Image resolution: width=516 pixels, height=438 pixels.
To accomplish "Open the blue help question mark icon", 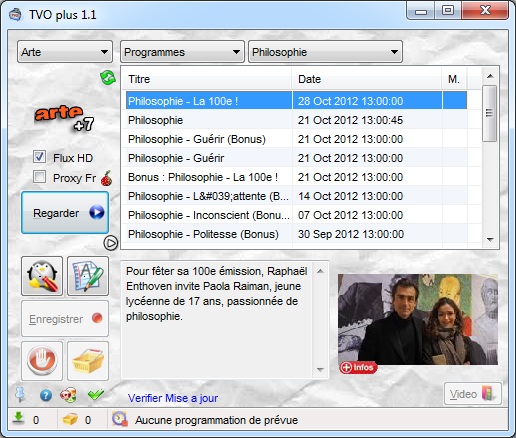I will coord(46,396).
